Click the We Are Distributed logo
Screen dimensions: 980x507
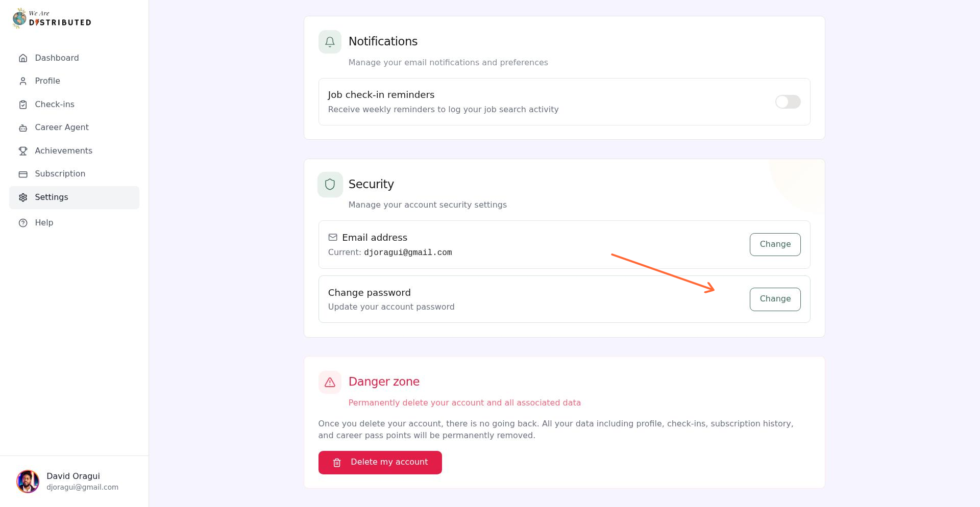[x=51, y=18]
